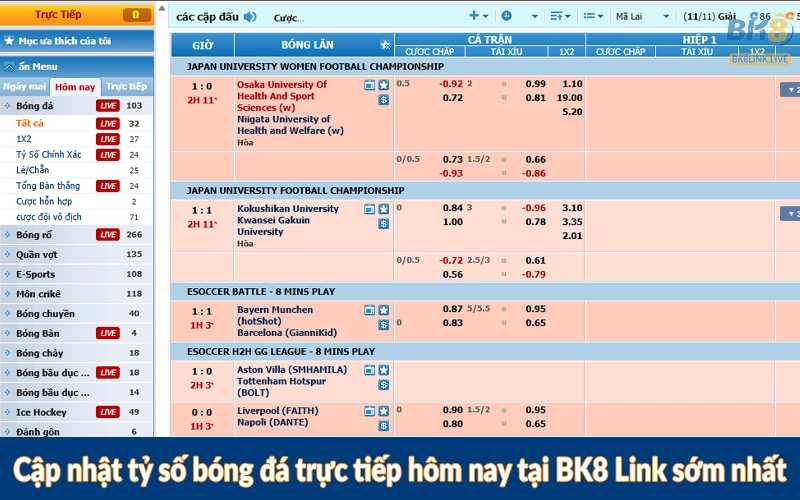800x500 pixels.
Task: Switch to Ngày mai tab
Action: click(24, 86)
